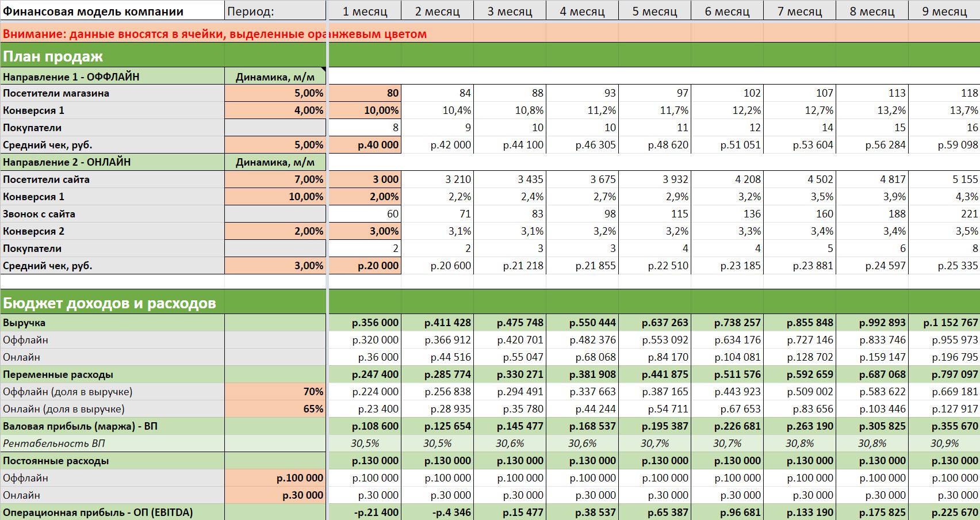
Task: Select revenue month 1 cell р.356 000
Action: [365, 323]
